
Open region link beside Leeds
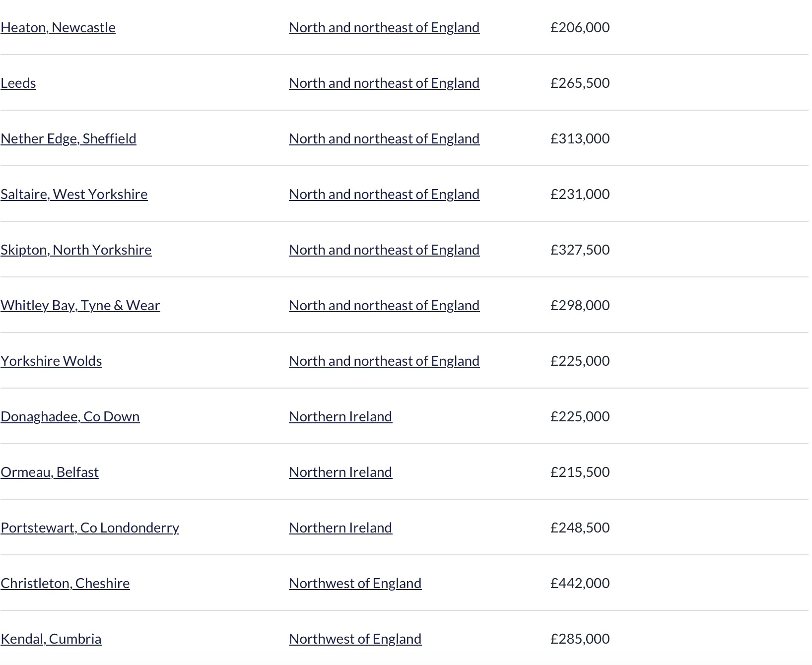[x=384, y=83]
